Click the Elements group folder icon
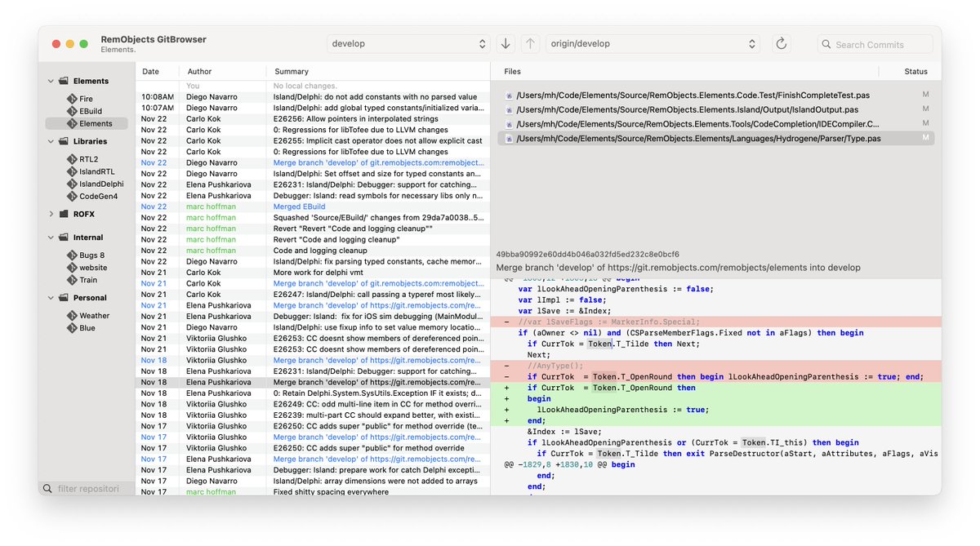The image size is (980, 546). 64,81
